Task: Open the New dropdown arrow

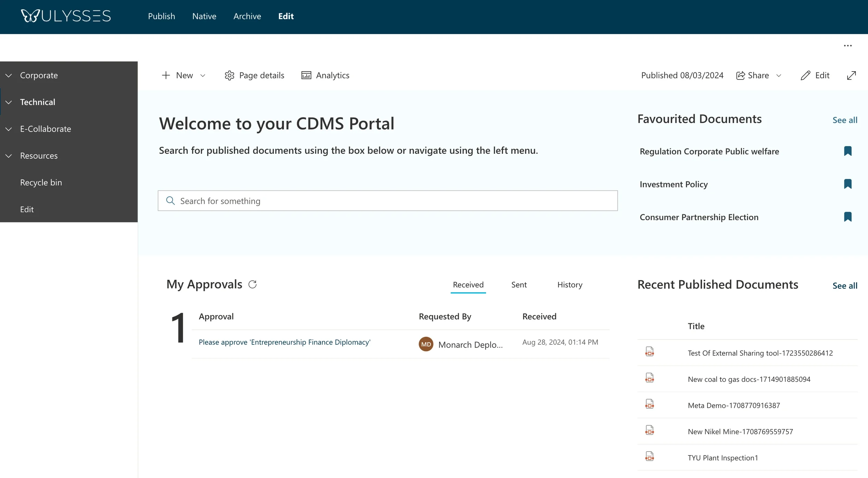Action: (x=203, y=75)
